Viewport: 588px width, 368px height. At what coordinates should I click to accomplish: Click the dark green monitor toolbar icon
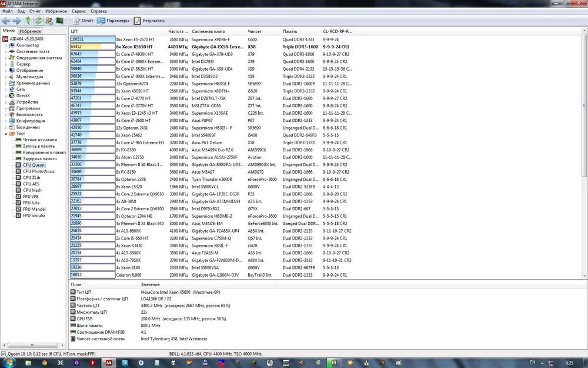pyautogui.click(x=59, y=21)
